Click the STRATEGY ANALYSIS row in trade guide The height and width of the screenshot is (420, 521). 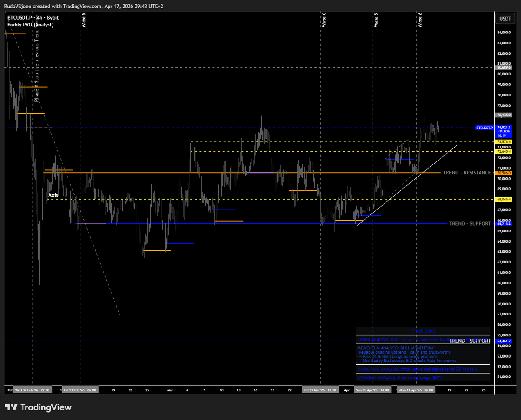399,377
